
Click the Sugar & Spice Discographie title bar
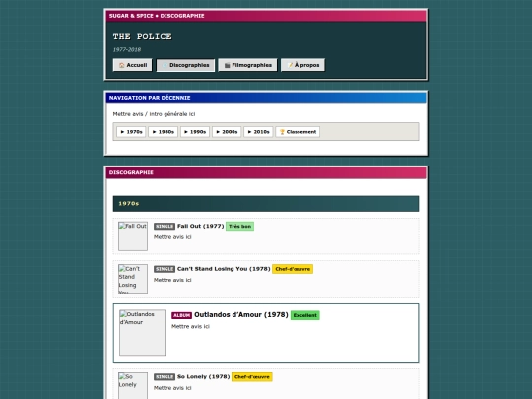(266, 16)
